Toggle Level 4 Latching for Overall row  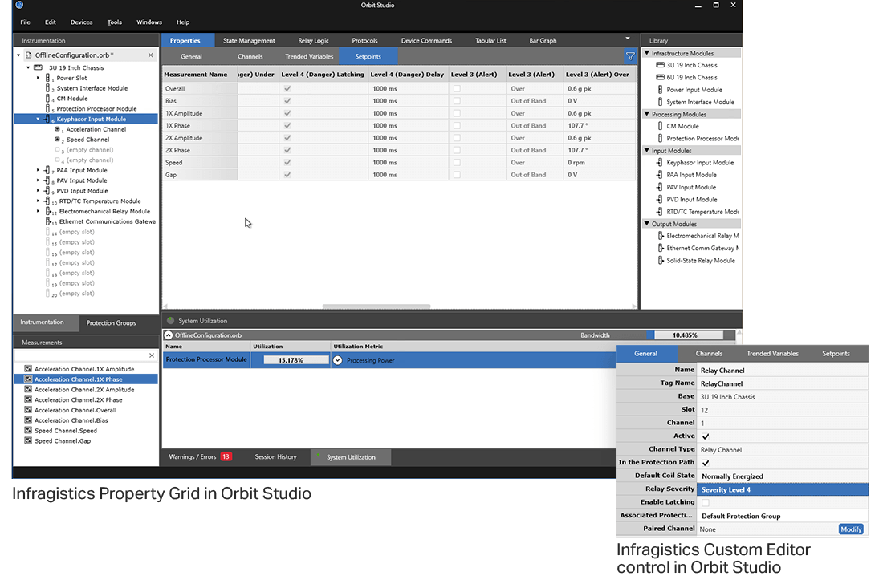coord(287,89)
